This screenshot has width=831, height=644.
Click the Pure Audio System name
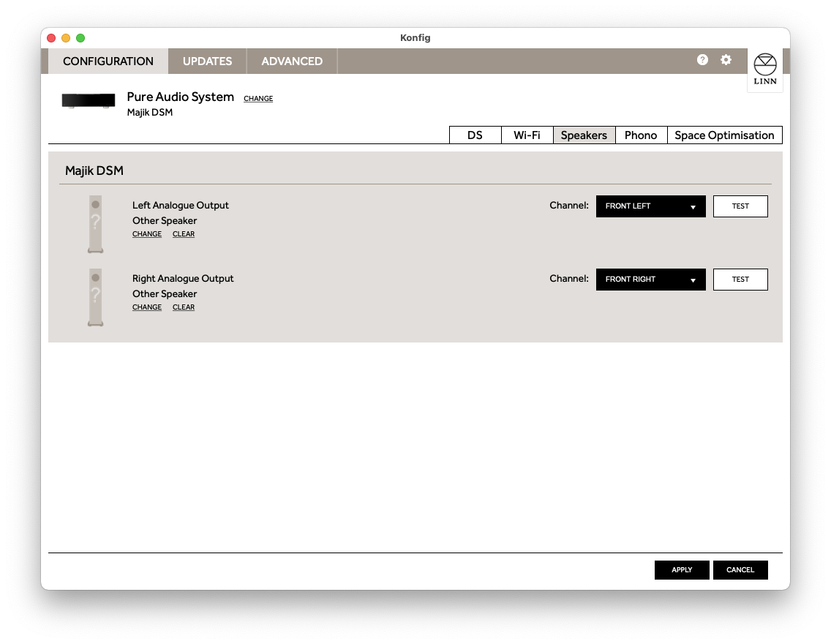click(180, 97)
